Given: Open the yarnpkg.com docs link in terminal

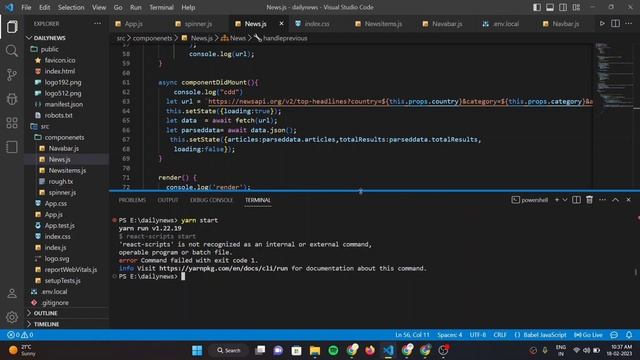Looking at the screenshot, I should (223, 268).
